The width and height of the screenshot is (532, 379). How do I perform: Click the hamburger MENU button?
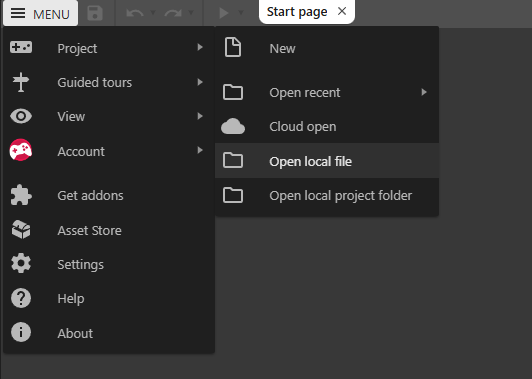pyautogui.click(x=40, y=13)
